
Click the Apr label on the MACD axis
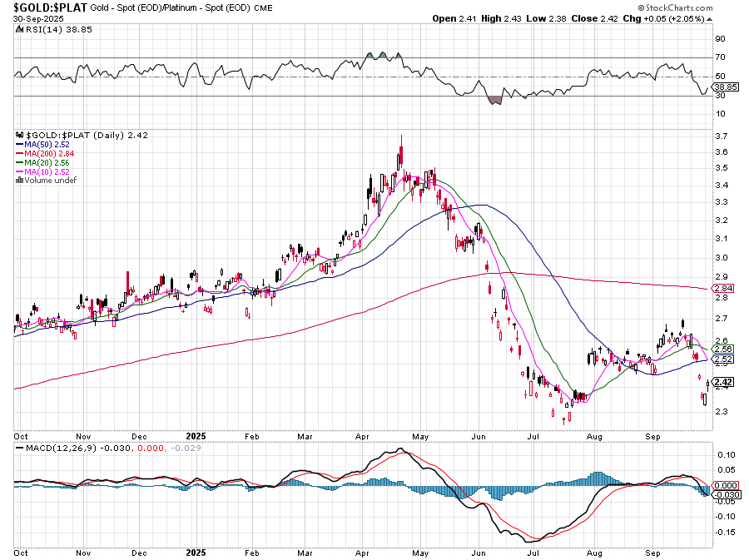click(362, 553)
